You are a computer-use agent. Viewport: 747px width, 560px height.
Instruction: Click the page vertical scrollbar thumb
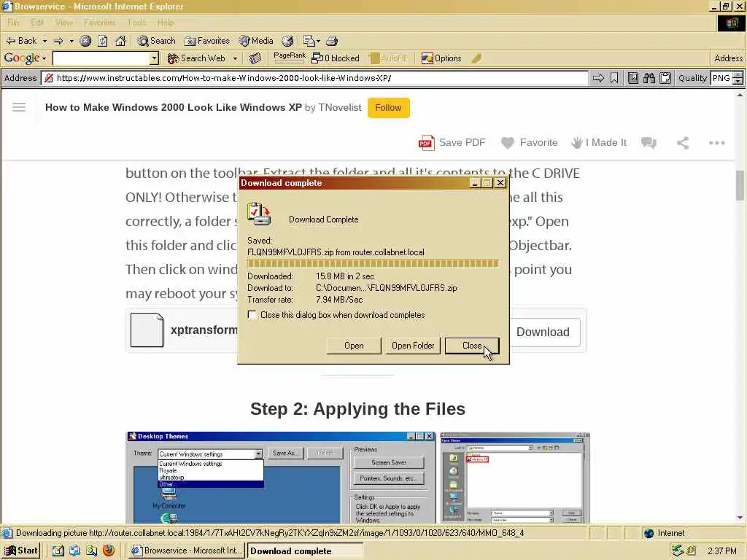[740, 186]
